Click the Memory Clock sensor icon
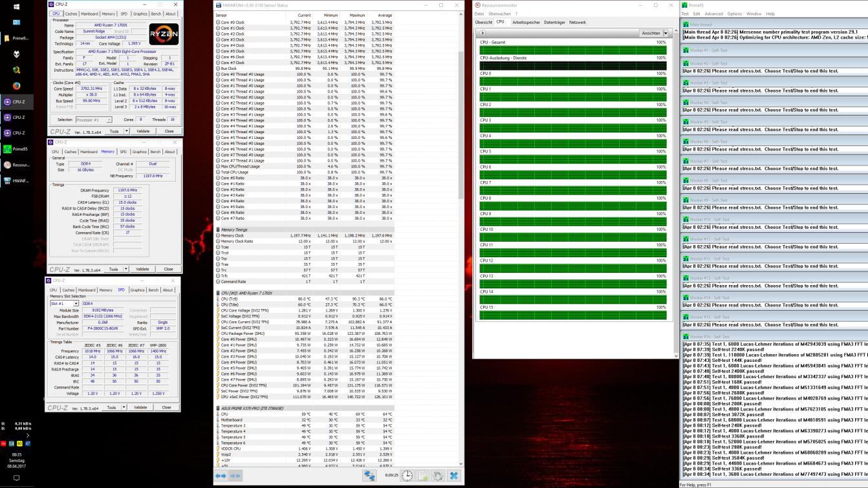Viewport: 868px width, 488px height. pyautogui.click(x=217, y=236)
